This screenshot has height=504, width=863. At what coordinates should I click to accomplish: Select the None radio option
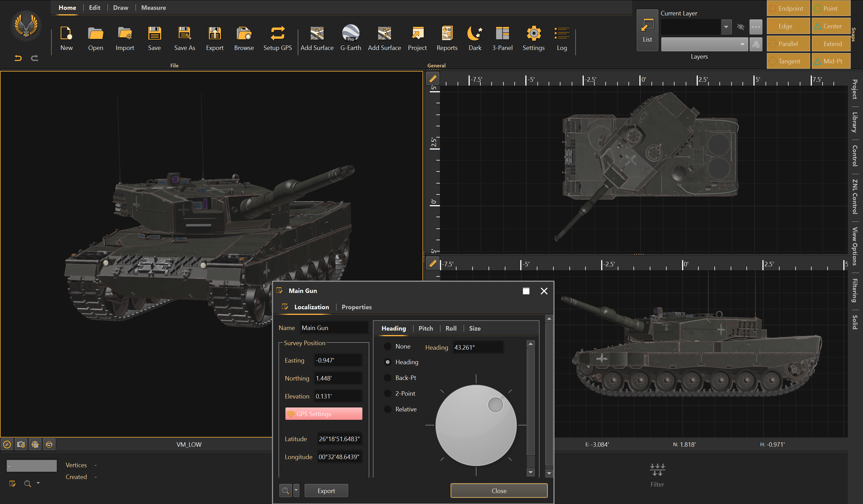click(x=388, y=346)
